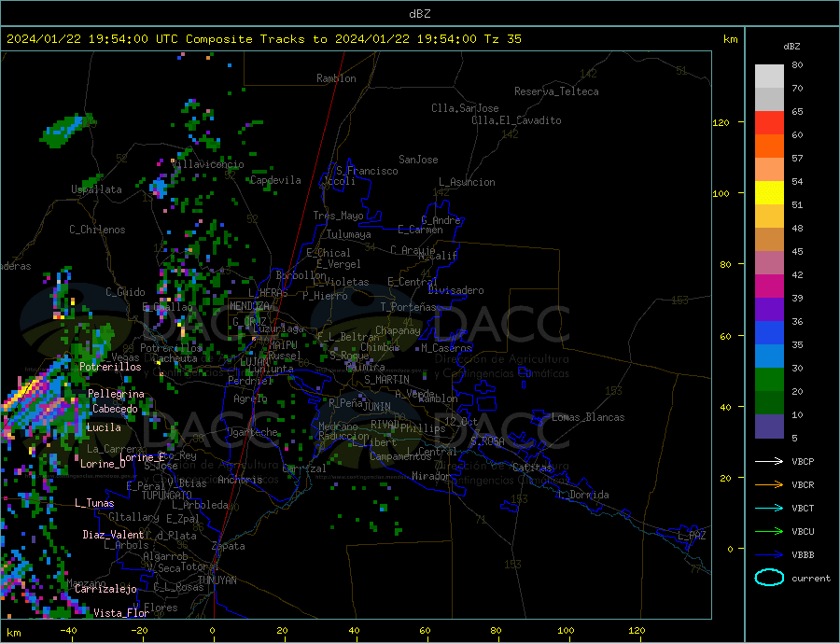Click the Capdevila label

(276, 180)
